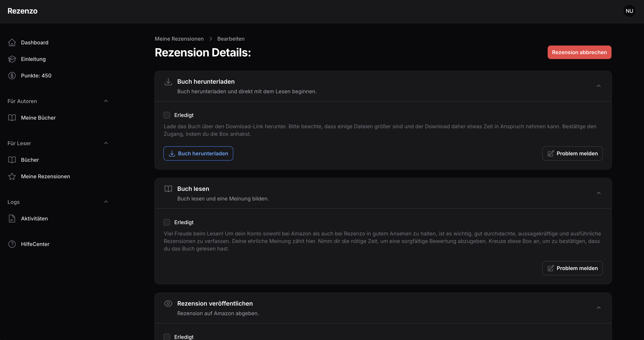Open Punkte: 450 in sidebar
Viewport: 644px width, 340px height.
click(x=36, y=76)
